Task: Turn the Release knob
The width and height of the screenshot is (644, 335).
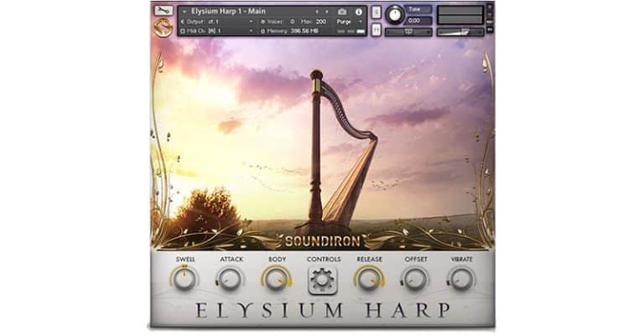Action: click(368, 279)
